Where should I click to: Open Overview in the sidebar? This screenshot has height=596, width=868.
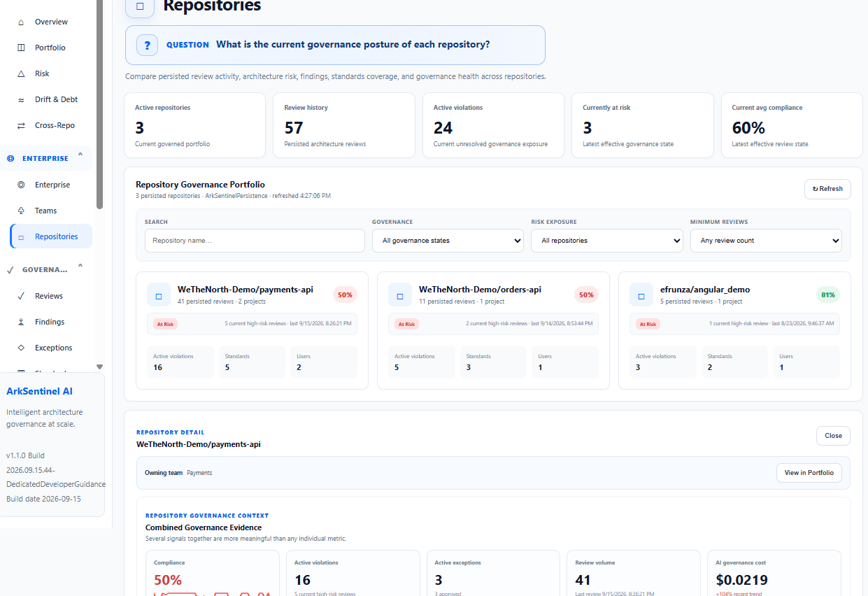click(51, 22)
